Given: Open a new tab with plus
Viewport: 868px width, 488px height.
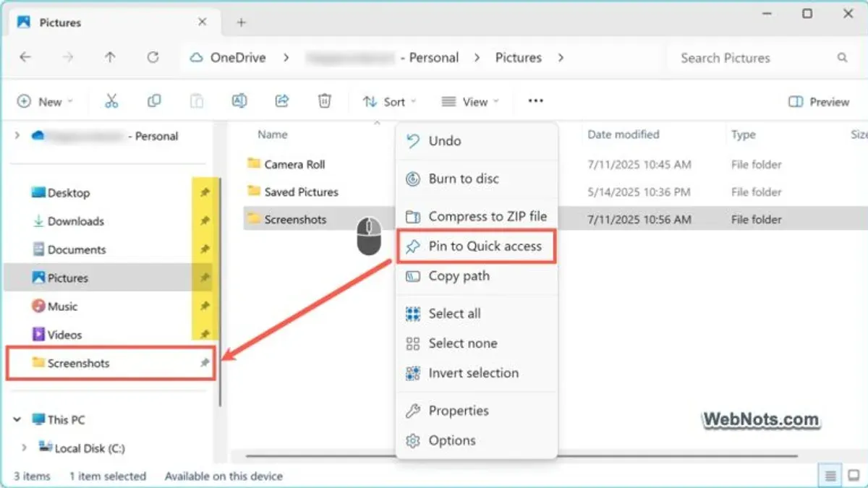Looking at the screenshot, I should pos(242,22).
